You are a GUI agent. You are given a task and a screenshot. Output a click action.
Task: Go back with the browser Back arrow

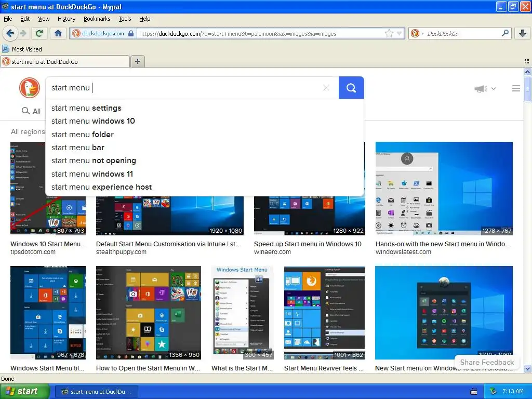coord(10,33)
